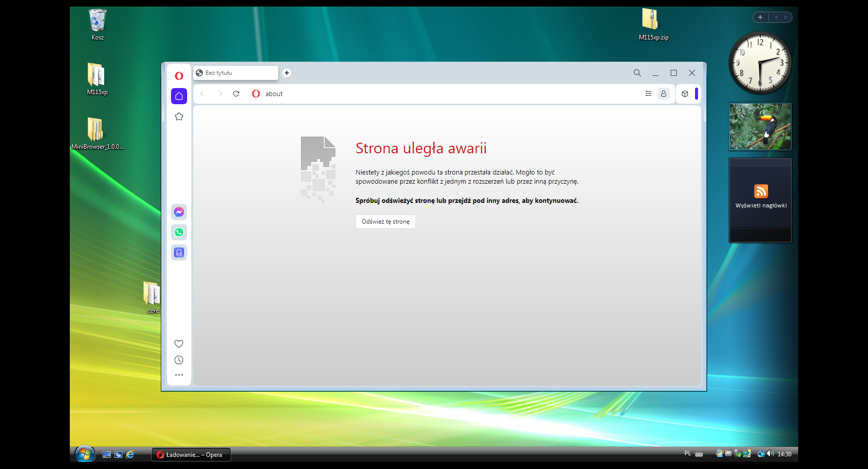Click the network tray icon
This screenshot has width=868, height=469.
(761, 454)
